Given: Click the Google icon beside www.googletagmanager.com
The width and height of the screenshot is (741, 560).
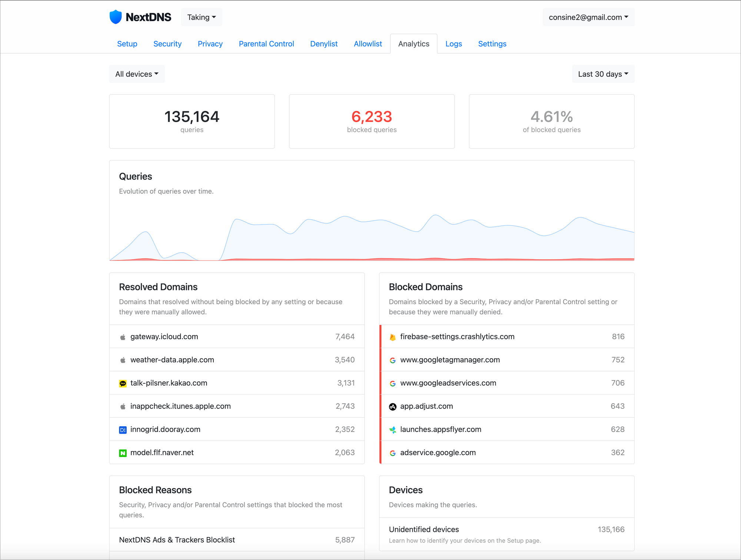Looking at the screenshot, I should [x=393, y=360].
